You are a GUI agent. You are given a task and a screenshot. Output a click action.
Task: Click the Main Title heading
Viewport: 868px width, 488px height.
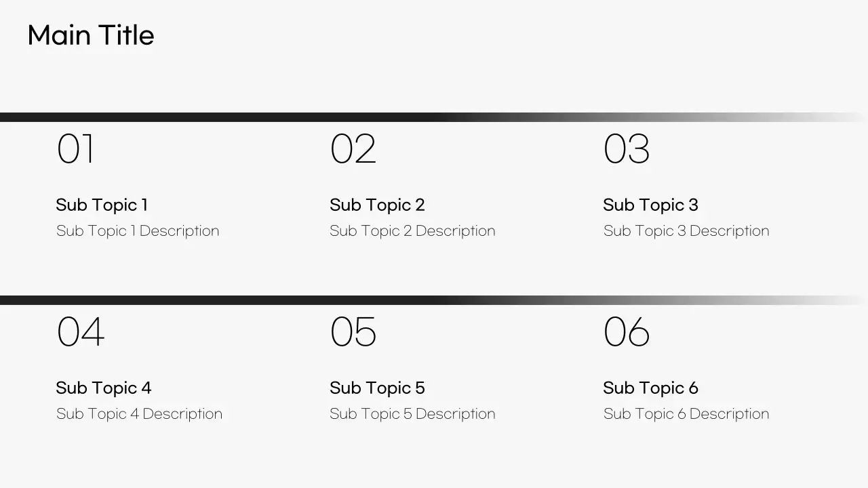tap(91, 36)
